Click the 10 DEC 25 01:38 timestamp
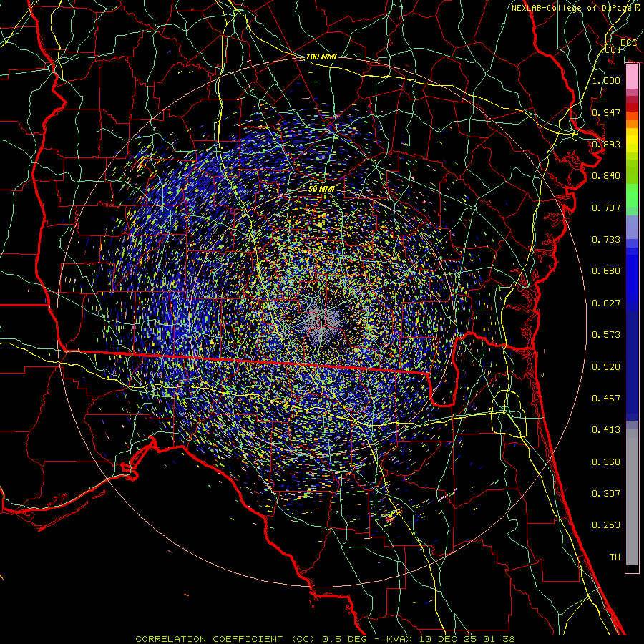The image size is (644, 644). [x=467, y=639]
